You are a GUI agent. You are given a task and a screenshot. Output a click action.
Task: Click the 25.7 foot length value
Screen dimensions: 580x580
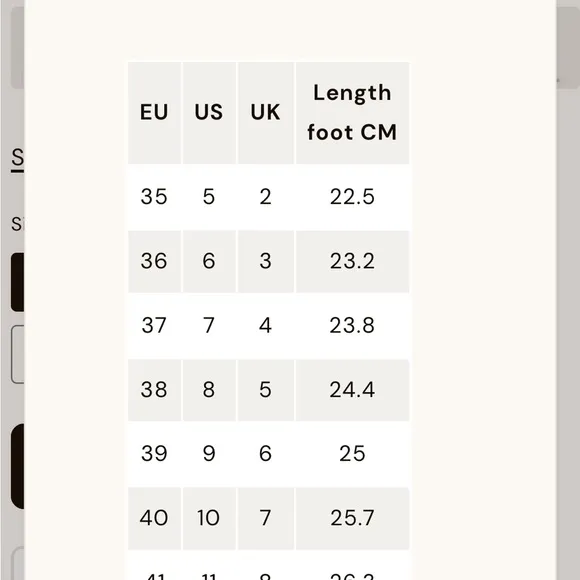tap(352, 518)
